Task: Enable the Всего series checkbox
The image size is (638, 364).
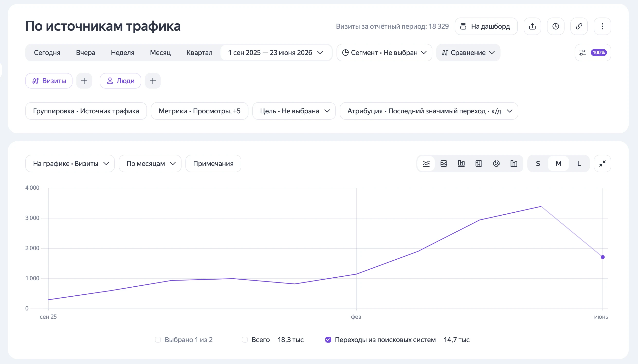Action: pyautogui.click(x=245, y=340)
